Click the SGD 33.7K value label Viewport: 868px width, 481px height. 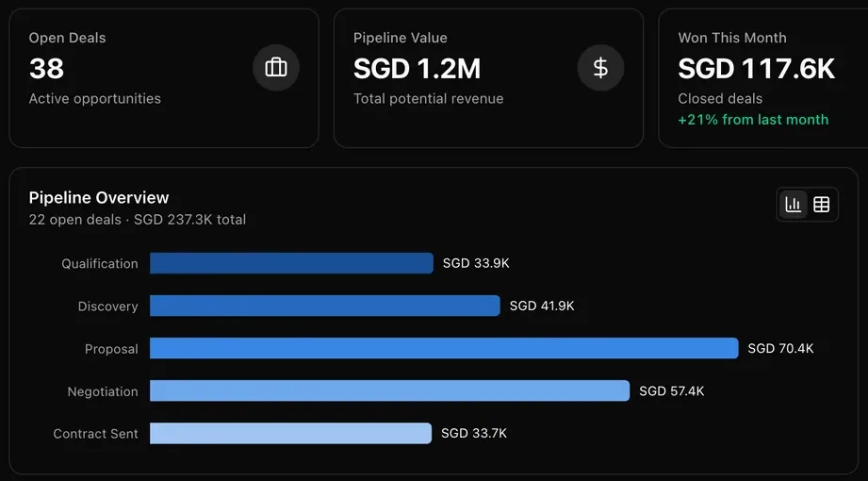coord(474,433)
